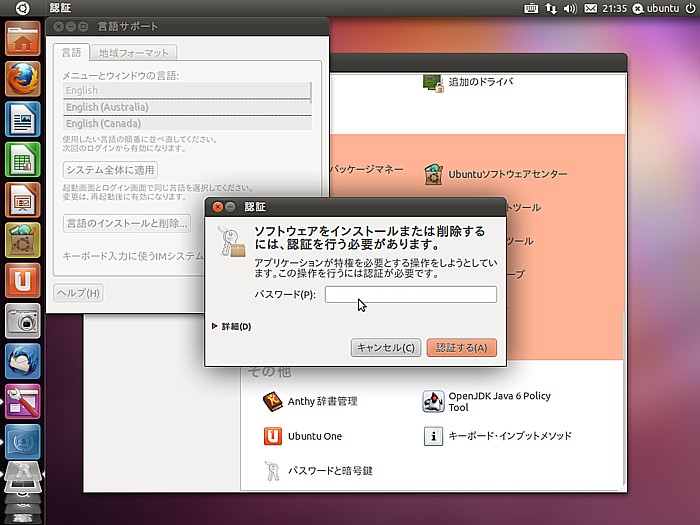Click the language list scrollbar

311,93
